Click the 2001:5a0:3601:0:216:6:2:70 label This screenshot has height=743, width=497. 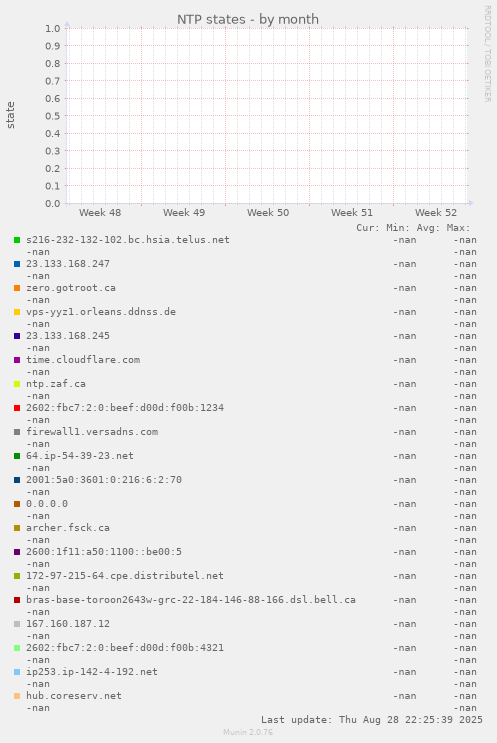(x=104, y=480)
